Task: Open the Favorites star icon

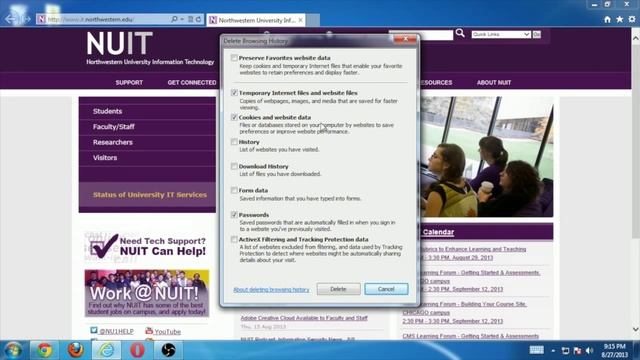Action: click(x=620, y=19)
